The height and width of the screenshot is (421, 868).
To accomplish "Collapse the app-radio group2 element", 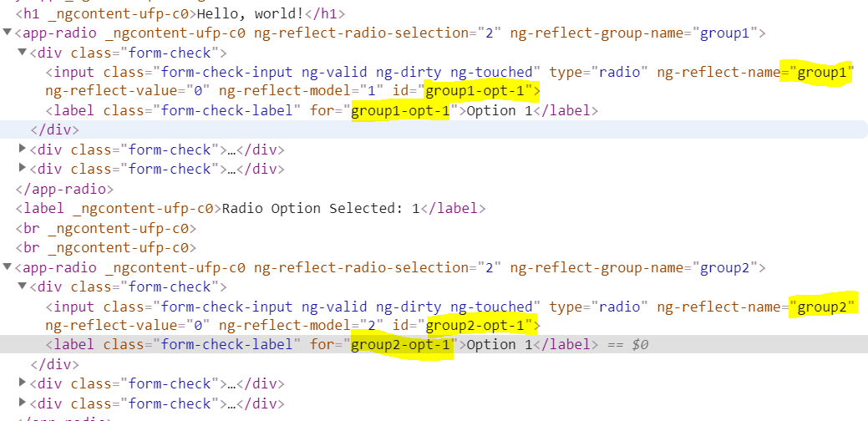I will [8, 267].
